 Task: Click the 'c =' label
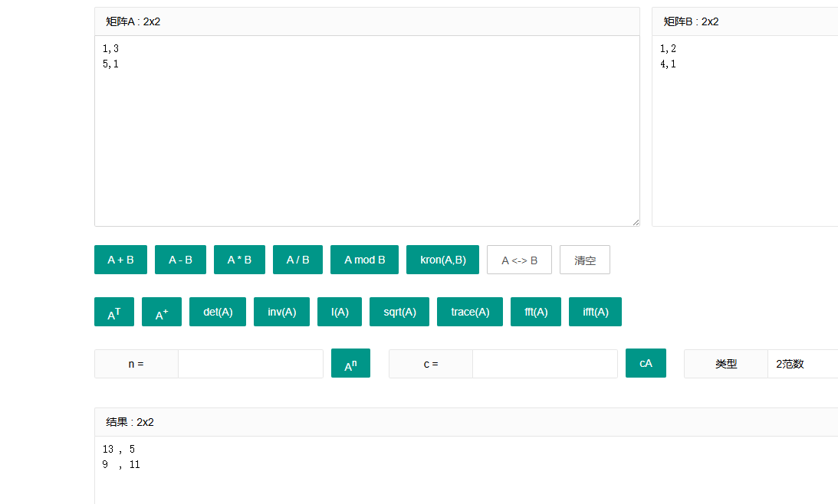point(431,364)
